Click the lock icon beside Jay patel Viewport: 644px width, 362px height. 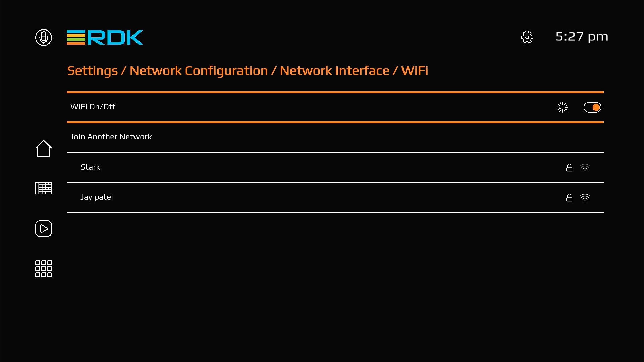pyautogui.click(x=569, y=198)
